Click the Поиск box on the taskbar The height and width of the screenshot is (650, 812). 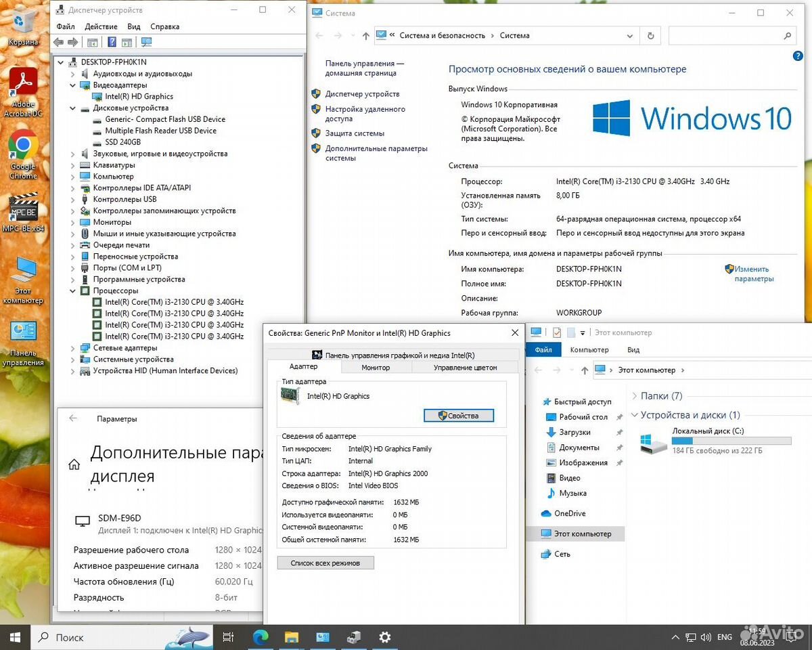[x=122, y=637]
